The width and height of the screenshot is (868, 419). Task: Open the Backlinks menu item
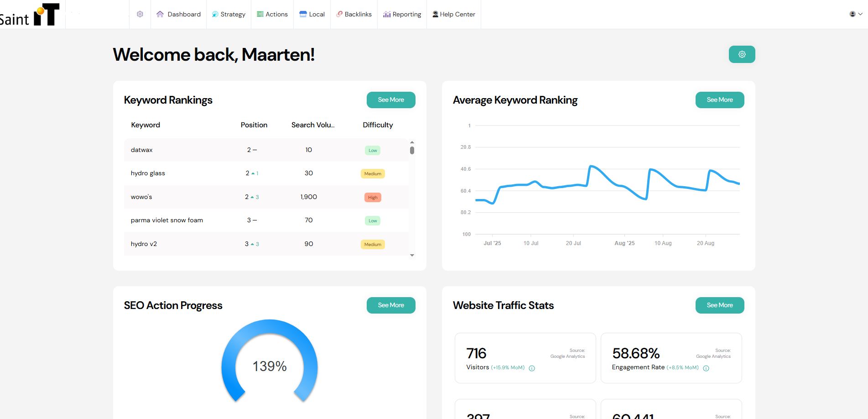tap(354, 14)
